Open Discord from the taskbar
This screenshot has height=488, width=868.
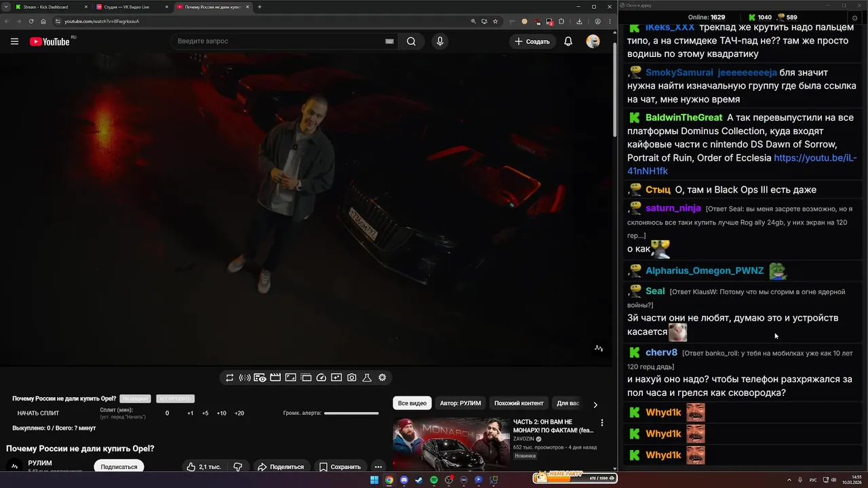(404, 480)
